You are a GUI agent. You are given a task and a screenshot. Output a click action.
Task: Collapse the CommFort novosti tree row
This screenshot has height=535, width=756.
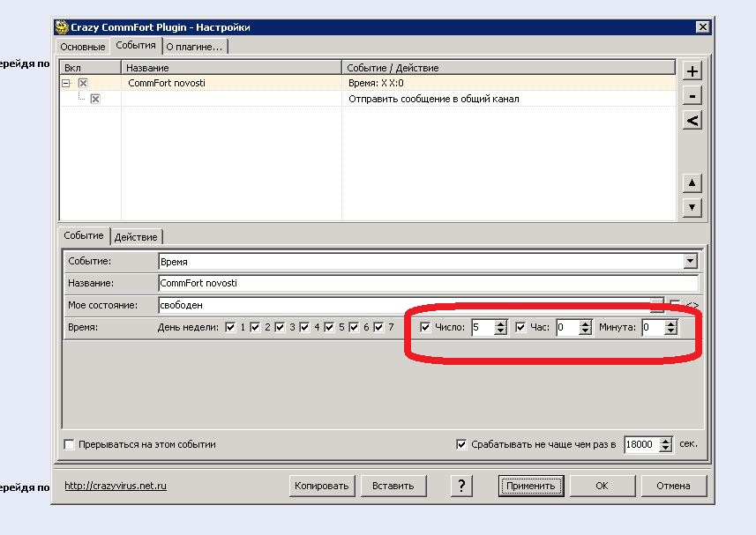tap(66, 83)
